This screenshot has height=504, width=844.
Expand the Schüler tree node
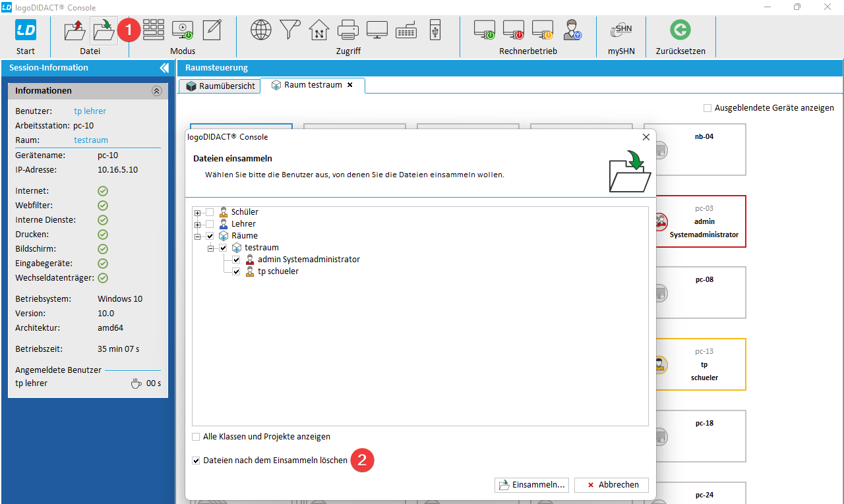(x=197, y=212)
